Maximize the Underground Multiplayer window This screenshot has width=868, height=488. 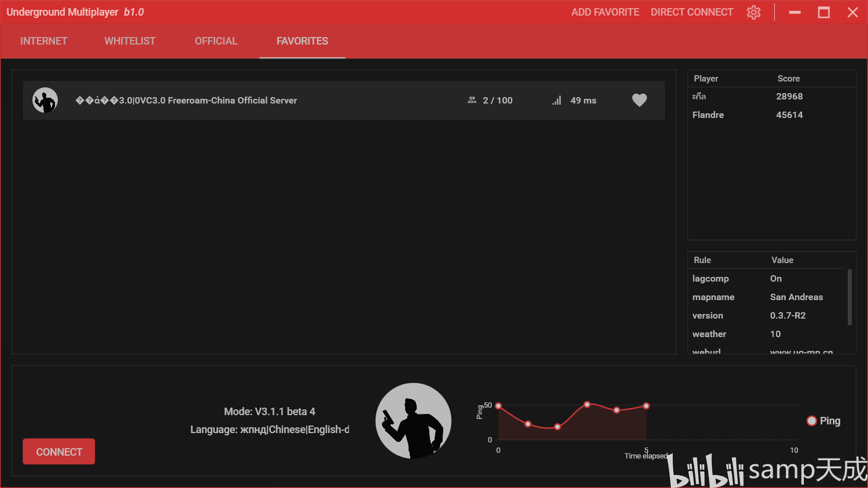(824, 12)
